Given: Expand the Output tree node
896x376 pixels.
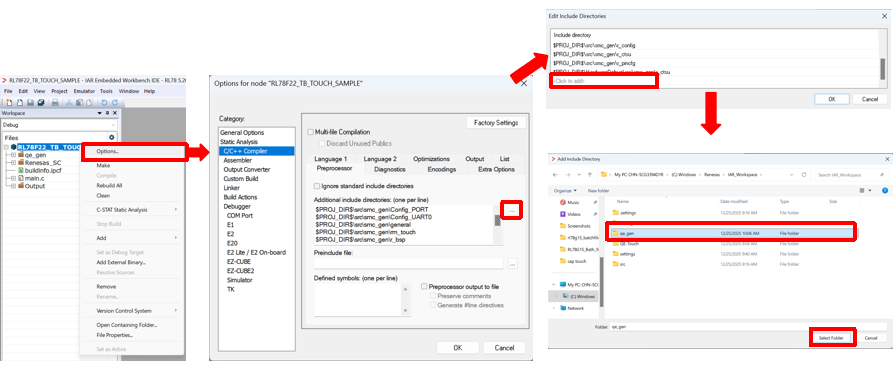Looking at the screenshot, I should (13, 186).
